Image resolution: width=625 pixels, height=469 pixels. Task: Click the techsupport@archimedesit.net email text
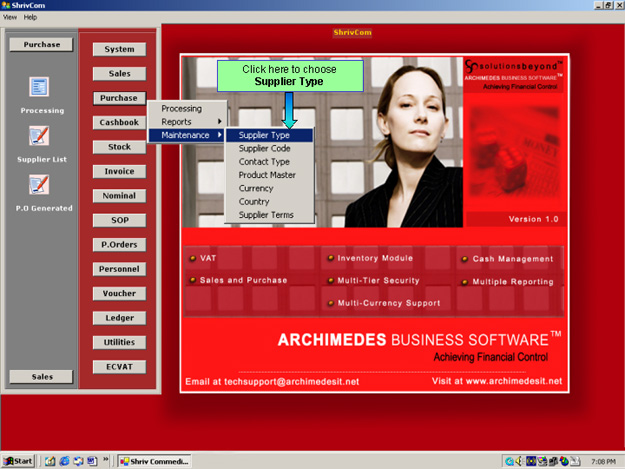[x=291, y=382]
